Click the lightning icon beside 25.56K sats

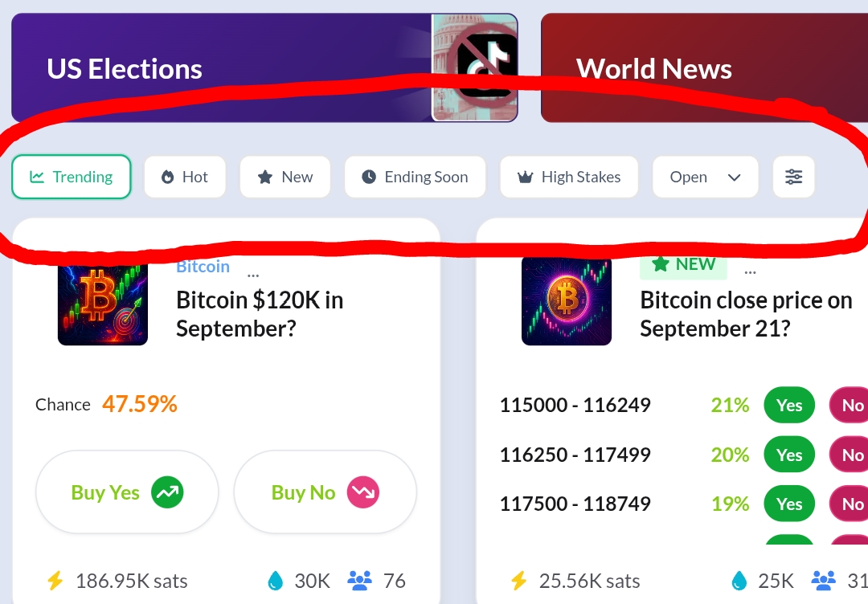(518, 581)
